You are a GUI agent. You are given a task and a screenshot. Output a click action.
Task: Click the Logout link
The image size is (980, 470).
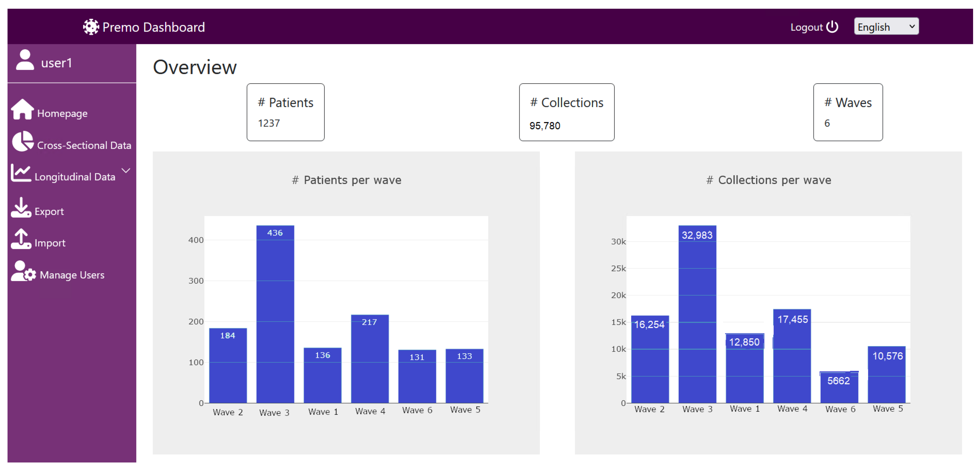coord(806,27)
